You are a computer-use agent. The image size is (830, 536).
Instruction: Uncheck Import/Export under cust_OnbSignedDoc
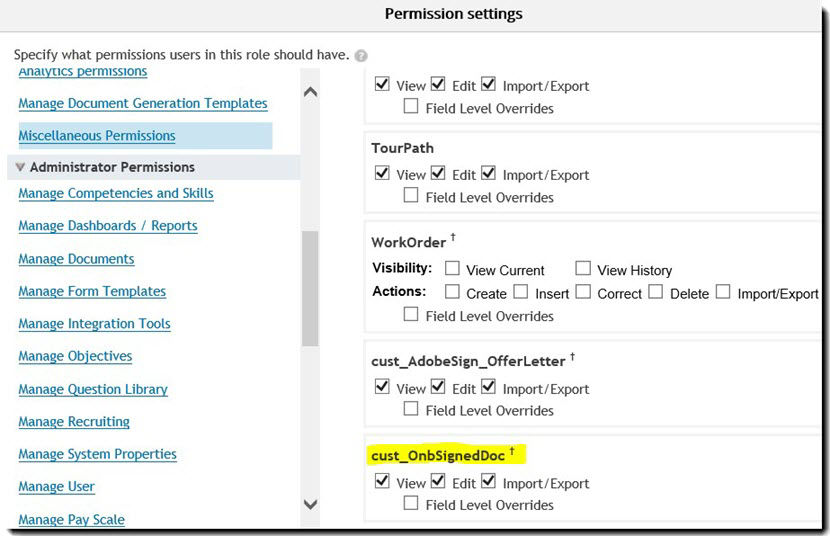click(x=489, y=481)
